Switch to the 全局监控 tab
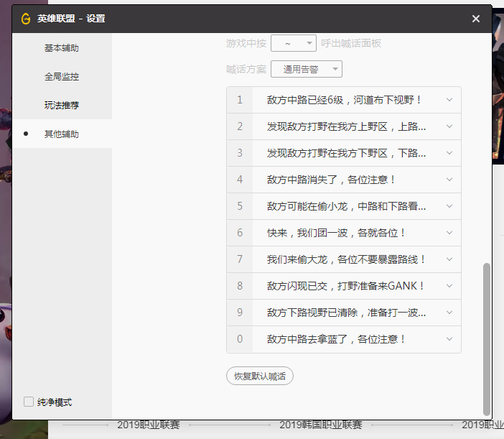This screenshot has width=504, height=439. point(62,76)
